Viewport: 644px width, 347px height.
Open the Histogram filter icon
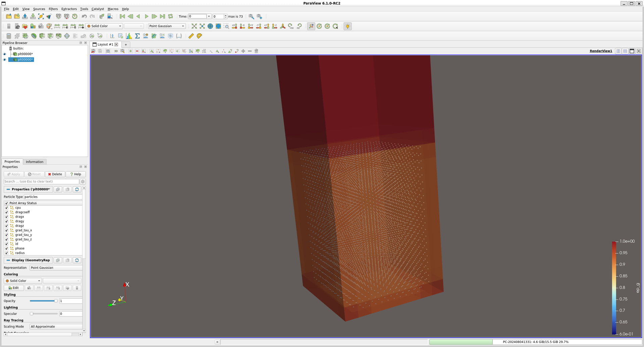(x=129, y=36)
